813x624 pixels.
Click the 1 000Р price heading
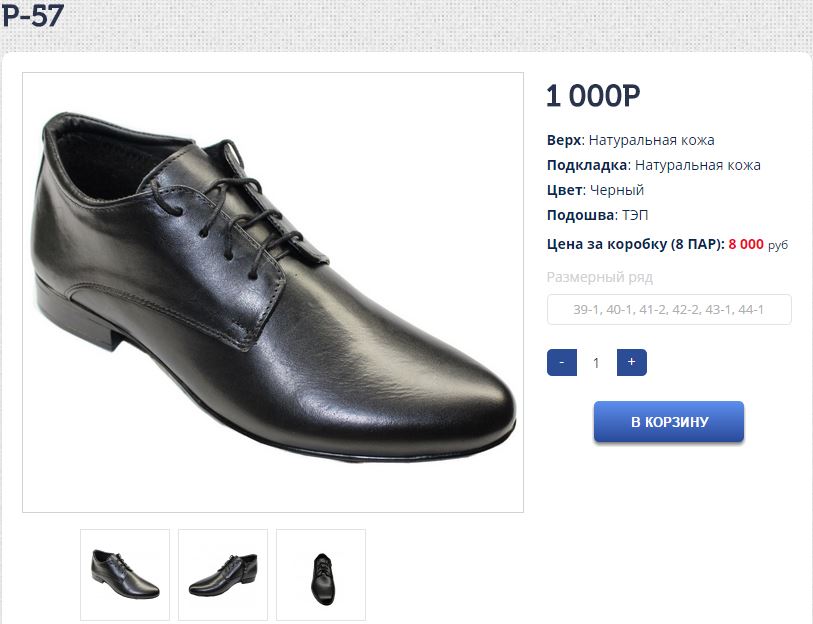[593, 96]
